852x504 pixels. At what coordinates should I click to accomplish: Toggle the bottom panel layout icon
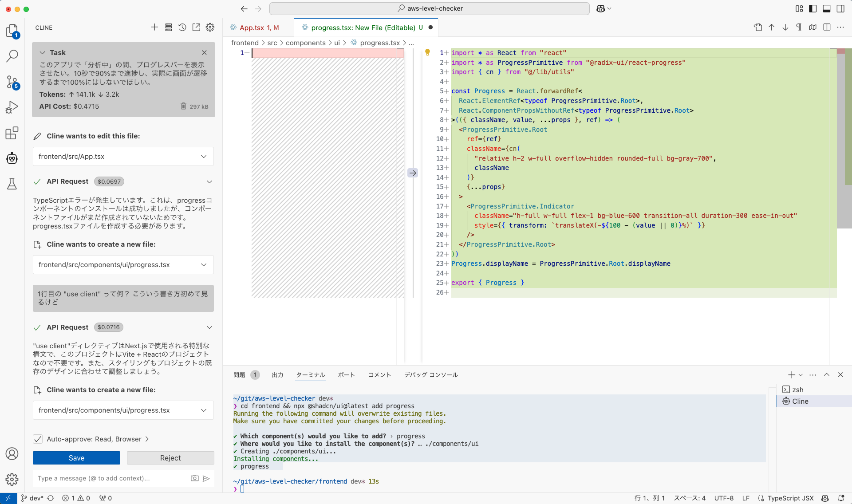point(827,8)
